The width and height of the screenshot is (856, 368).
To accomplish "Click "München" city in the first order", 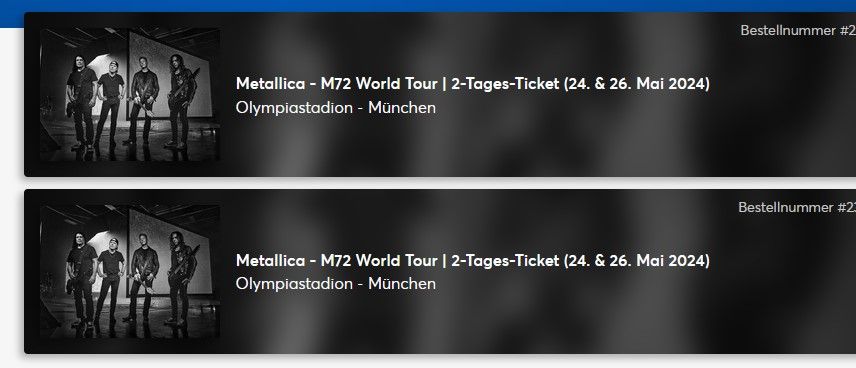I will 402,108.
